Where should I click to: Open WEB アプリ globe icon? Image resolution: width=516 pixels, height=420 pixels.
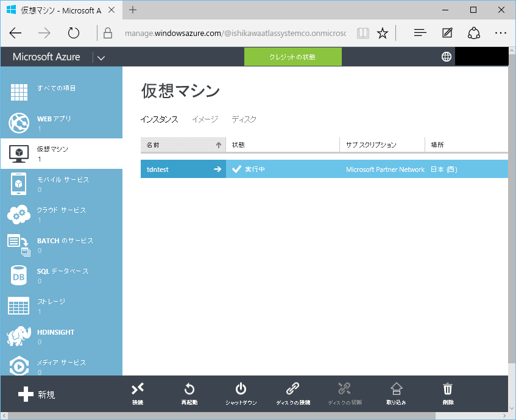(19, 123)
